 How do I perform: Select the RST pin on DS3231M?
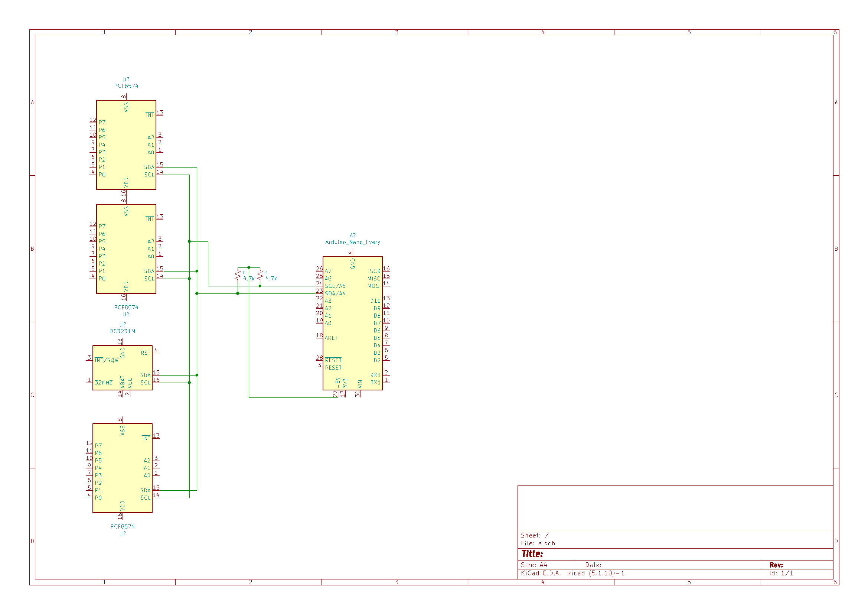click(146, 353)
